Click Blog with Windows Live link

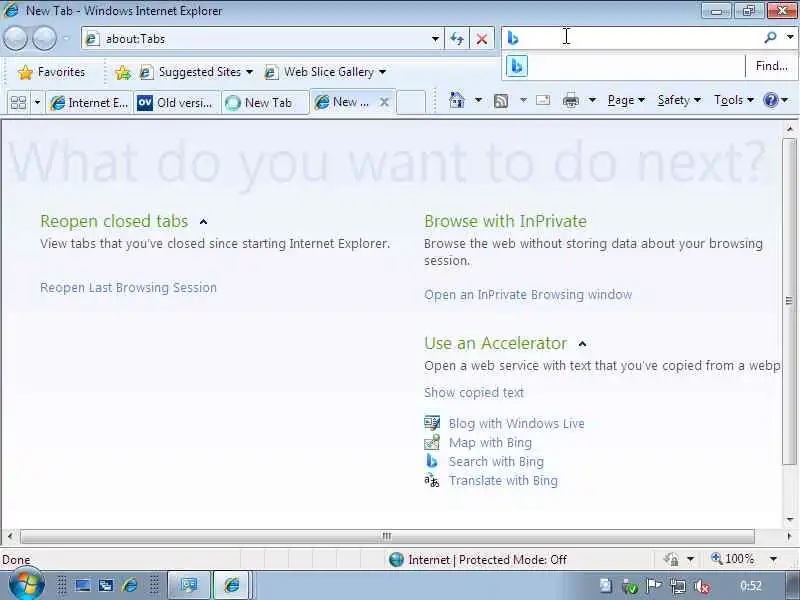click(516, 423)
